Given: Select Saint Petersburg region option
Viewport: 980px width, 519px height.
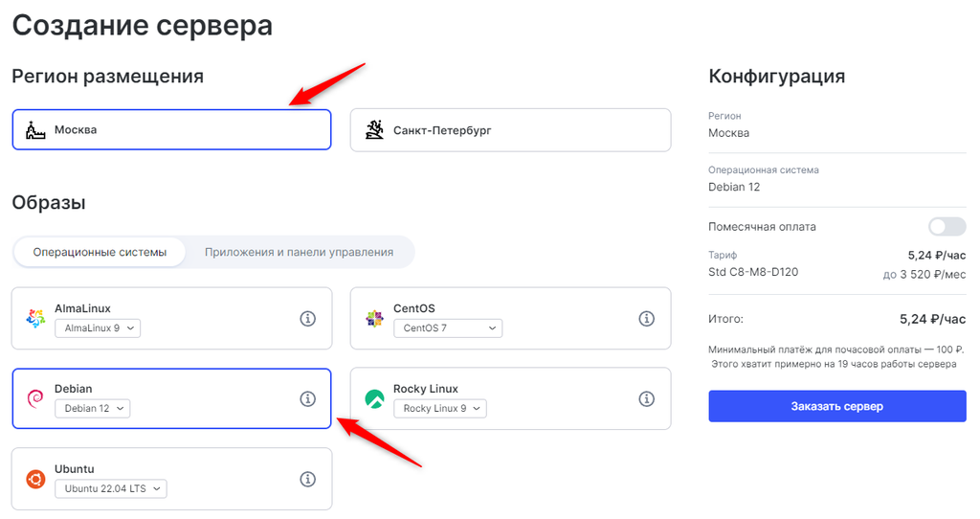Looking at the screenshot, I should 511,130.
